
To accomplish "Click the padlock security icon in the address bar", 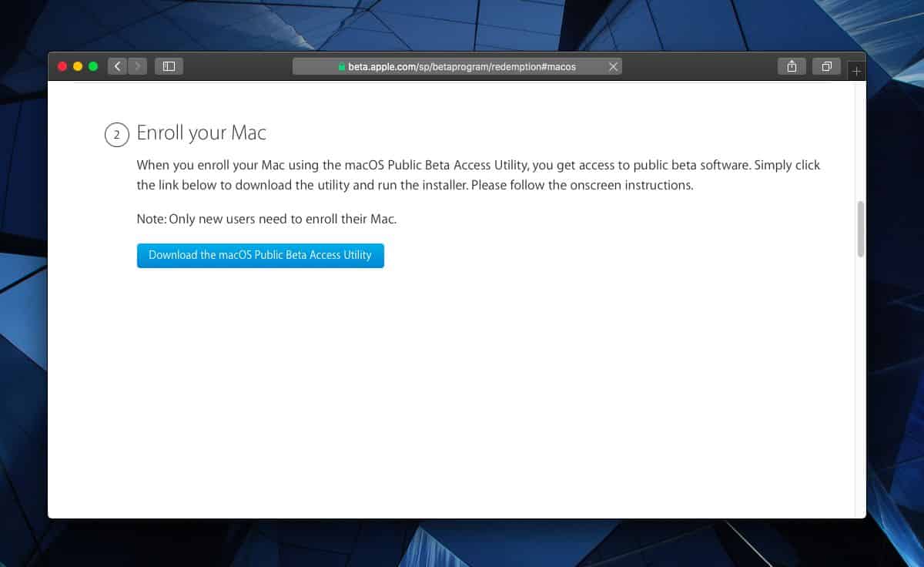I will pos(341,67).
